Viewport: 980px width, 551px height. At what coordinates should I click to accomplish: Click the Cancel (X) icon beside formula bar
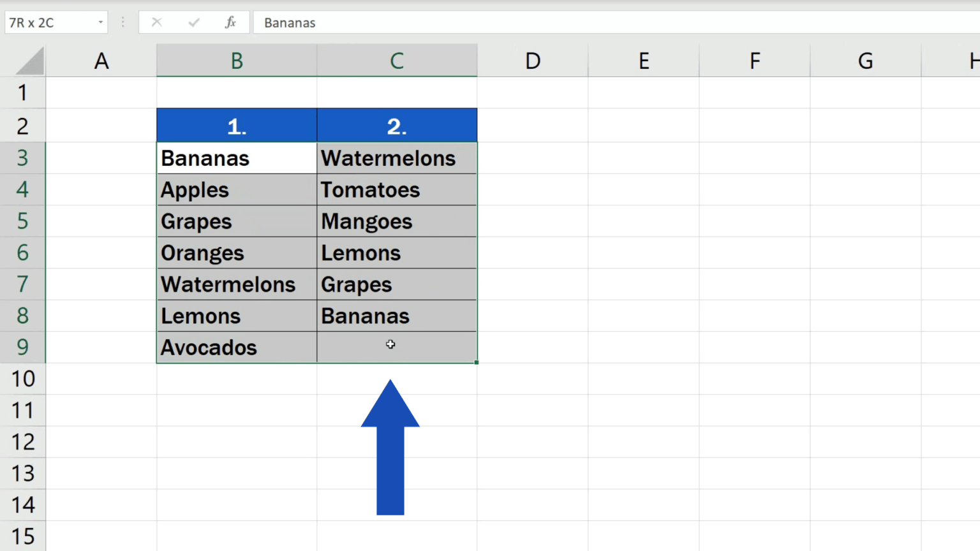(156, 22)
